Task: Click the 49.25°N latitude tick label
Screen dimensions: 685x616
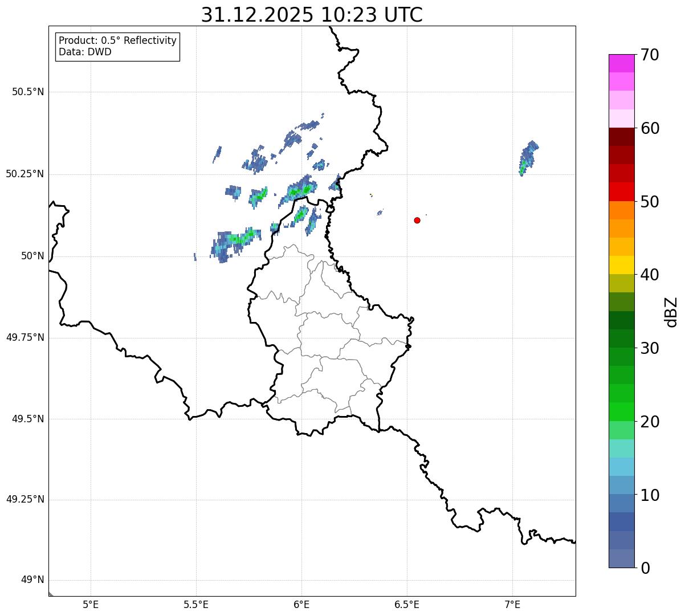Action: tap(25, 499)
